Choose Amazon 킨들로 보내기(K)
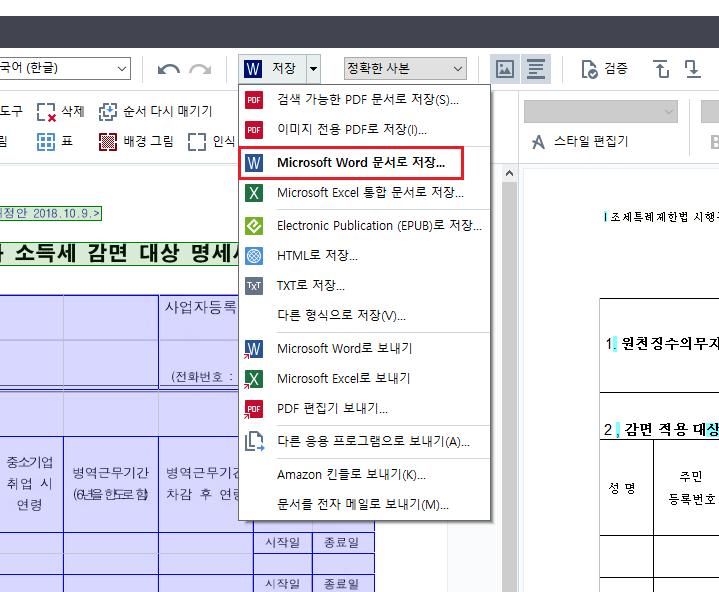Viewport: 719px width, 592px height. pos(365,475)
